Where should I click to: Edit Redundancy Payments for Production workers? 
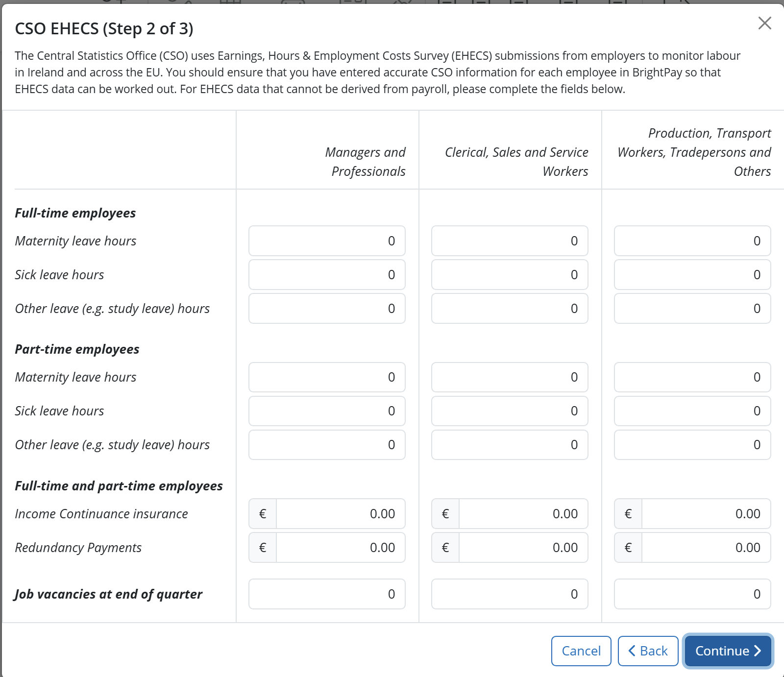(x=706, y=547)
